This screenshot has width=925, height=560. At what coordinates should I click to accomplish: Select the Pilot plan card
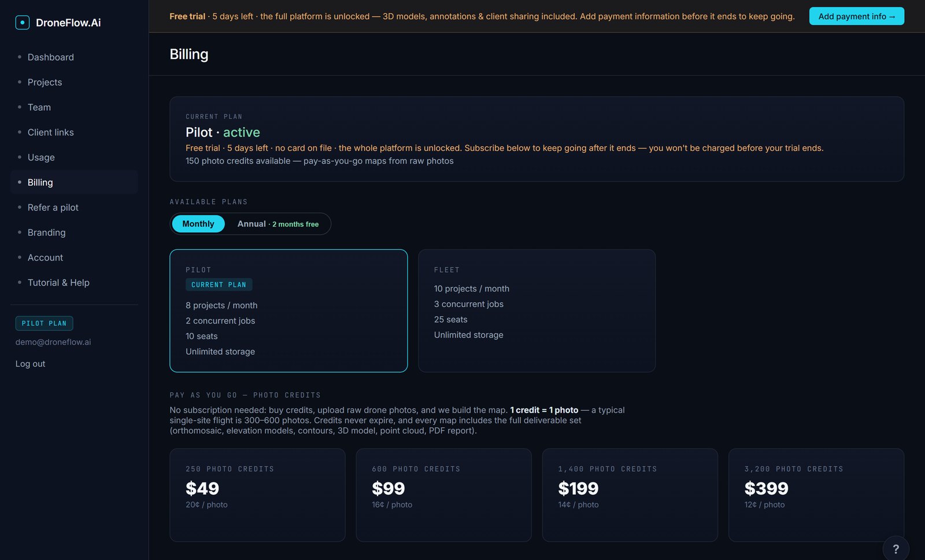click(x=288, y=311)
